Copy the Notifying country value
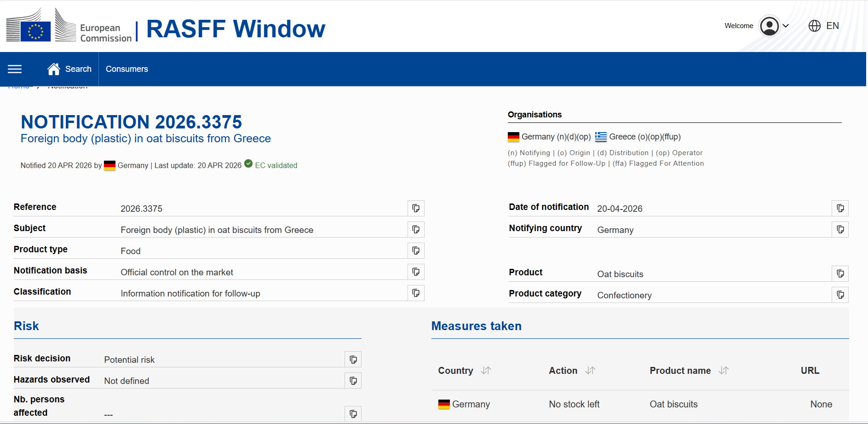This screenshot has width=868, height=424. click(840, 229)
